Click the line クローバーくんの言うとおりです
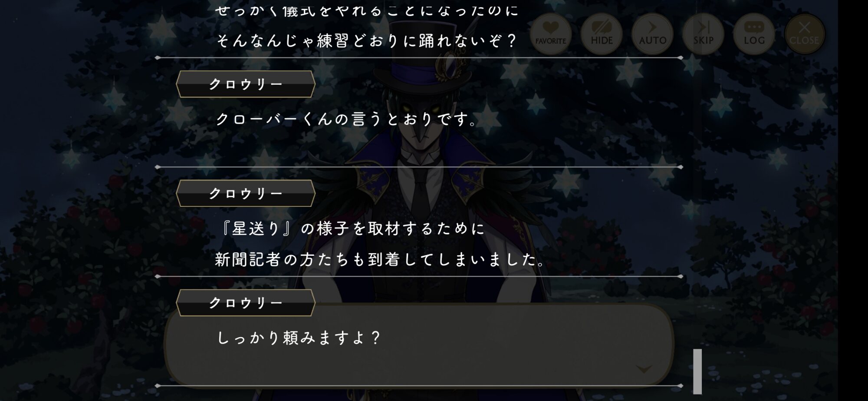Viewport: 868px width, 401px height. tap(347, 119)
